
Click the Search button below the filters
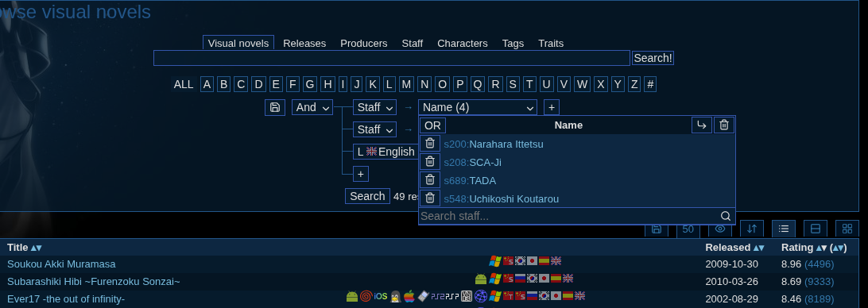pyautogui.click(x=367, y=196)
